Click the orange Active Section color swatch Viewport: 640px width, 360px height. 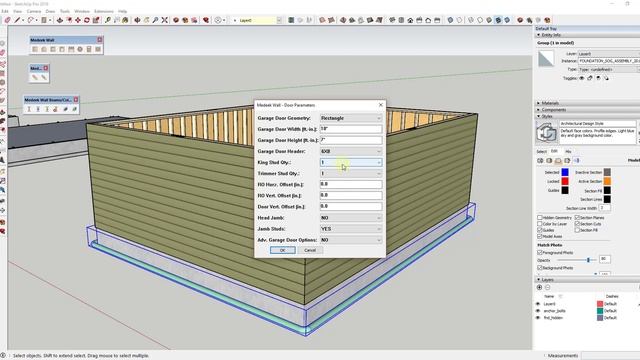tap(607, 181)
